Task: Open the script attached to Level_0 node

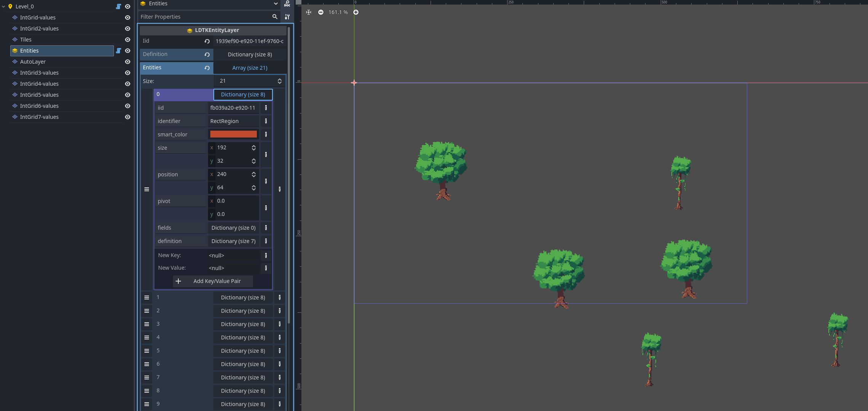Action: 119,6
